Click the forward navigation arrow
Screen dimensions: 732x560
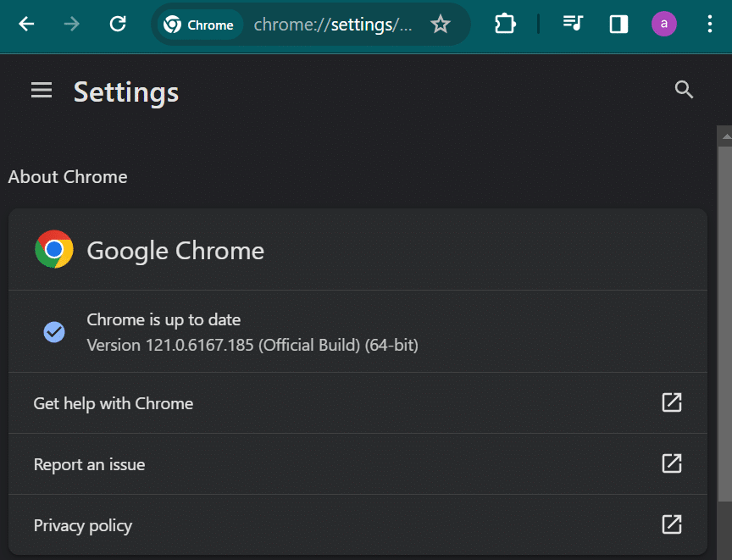(x=72, y=24)
